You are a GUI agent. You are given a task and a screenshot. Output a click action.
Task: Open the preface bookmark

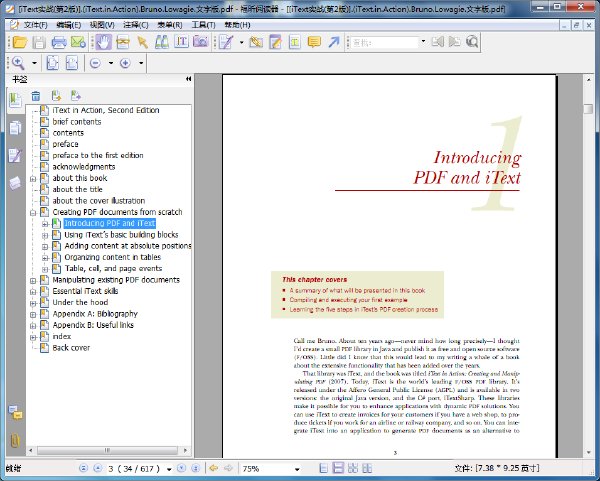pos(65,144)
